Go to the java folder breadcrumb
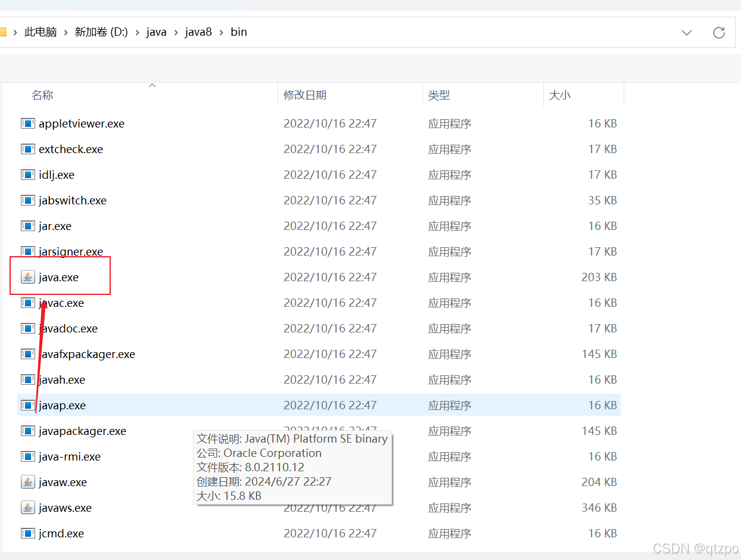 coord(157,32)
